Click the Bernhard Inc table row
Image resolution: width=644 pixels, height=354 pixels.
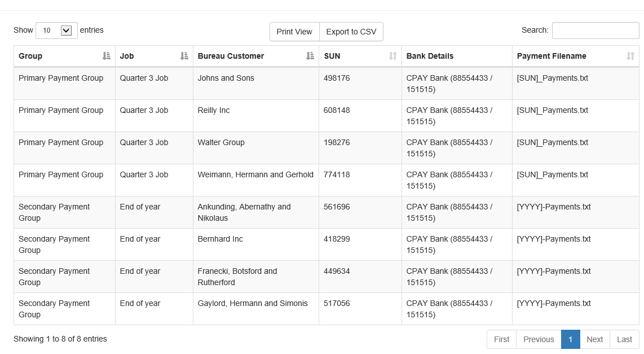click(220, 239)
